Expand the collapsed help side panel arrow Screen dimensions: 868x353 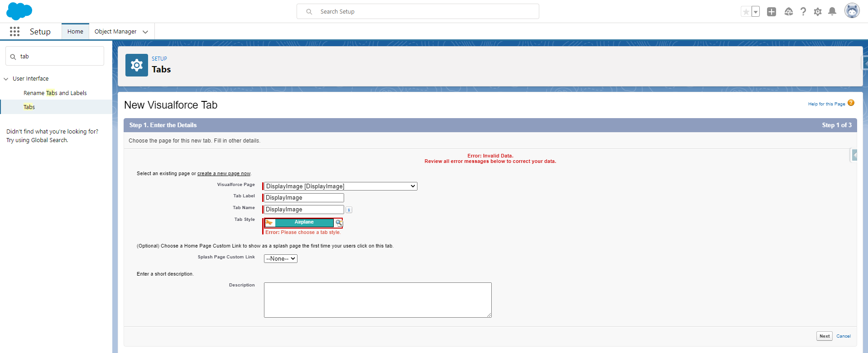[x=854, y=155]
